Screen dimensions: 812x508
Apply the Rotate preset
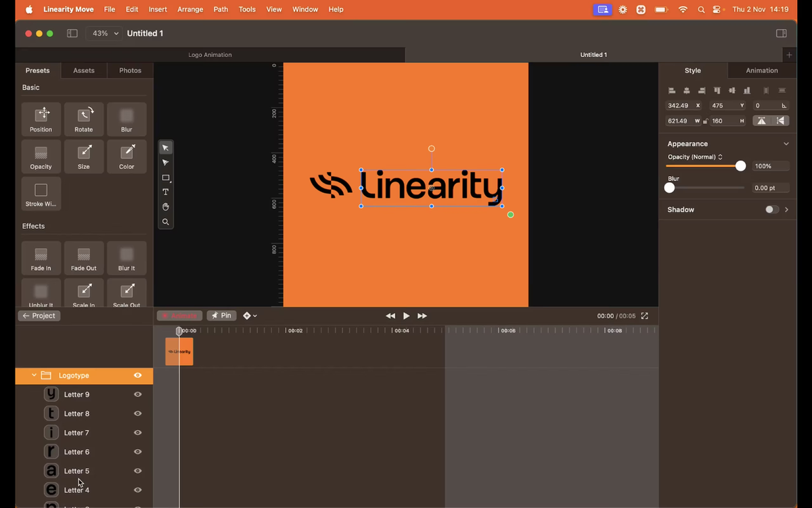[x=84, y=119]
